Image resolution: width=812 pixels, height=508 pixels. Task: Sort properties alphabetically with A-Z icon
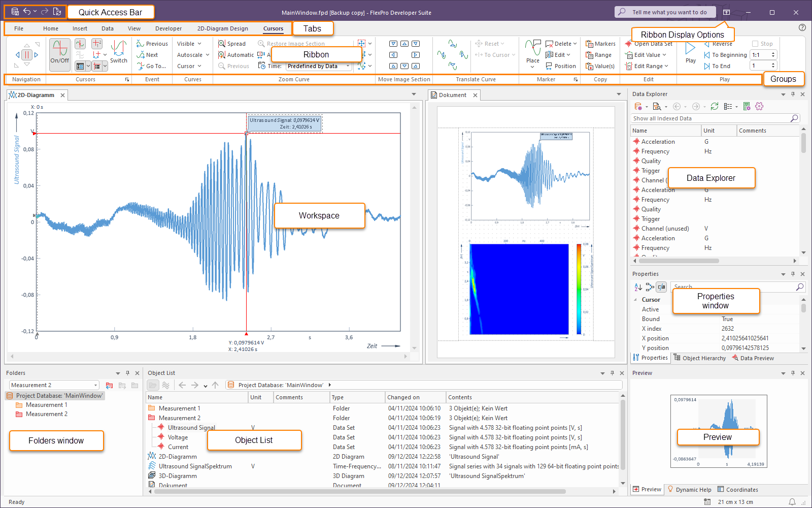pyautogui.click(x=638, y=287)
